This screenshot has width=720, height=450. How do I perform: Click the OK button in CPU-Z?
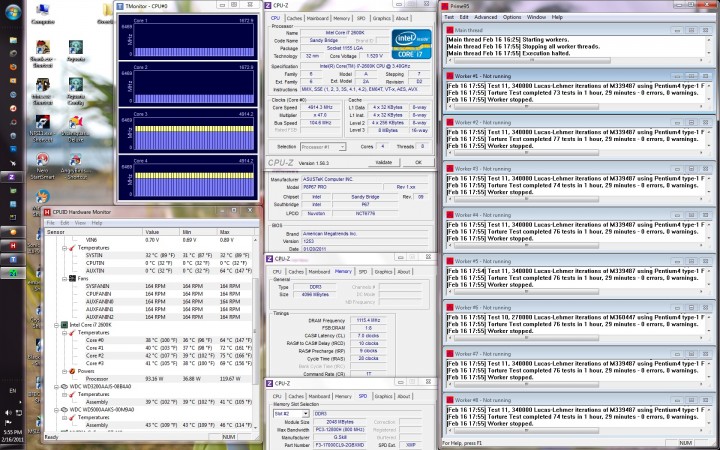[418, 163]
